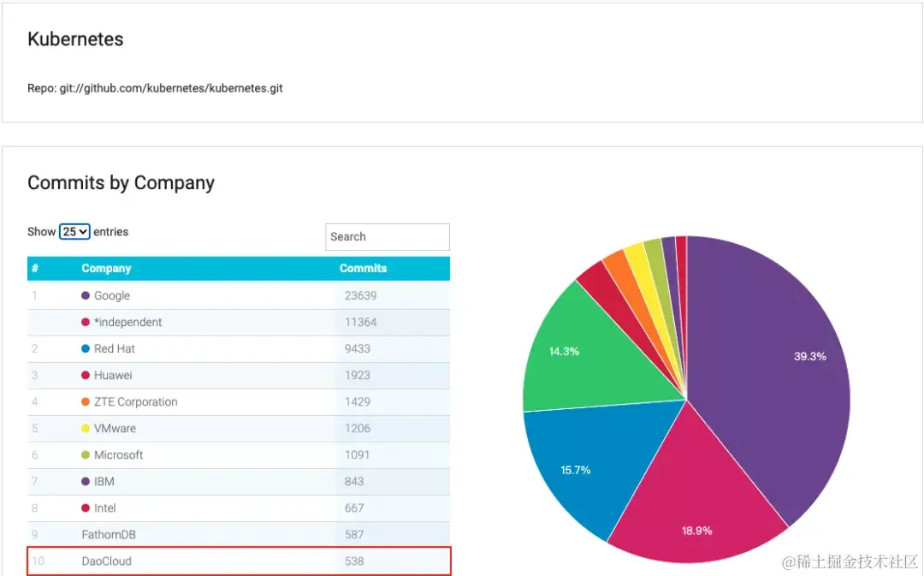Click the blue dot beside Red Hat
The width and height of the screenshot is (924, 576).
(x=86, y=348)
